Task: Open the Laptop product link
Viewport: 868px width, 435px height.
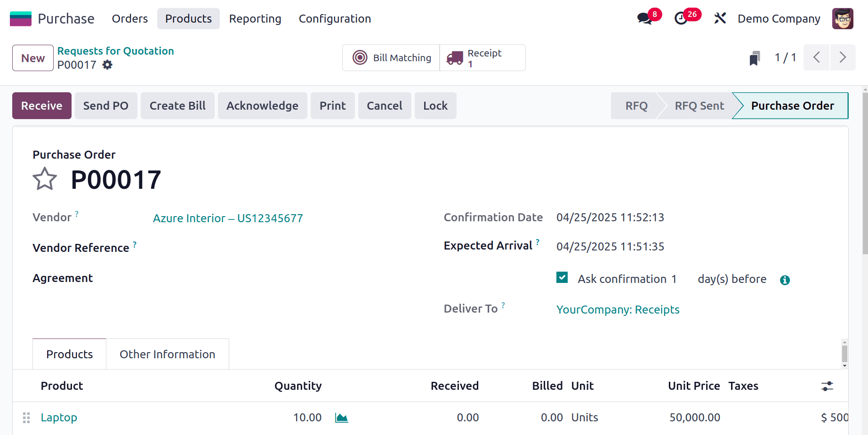Action: point(59,418)
